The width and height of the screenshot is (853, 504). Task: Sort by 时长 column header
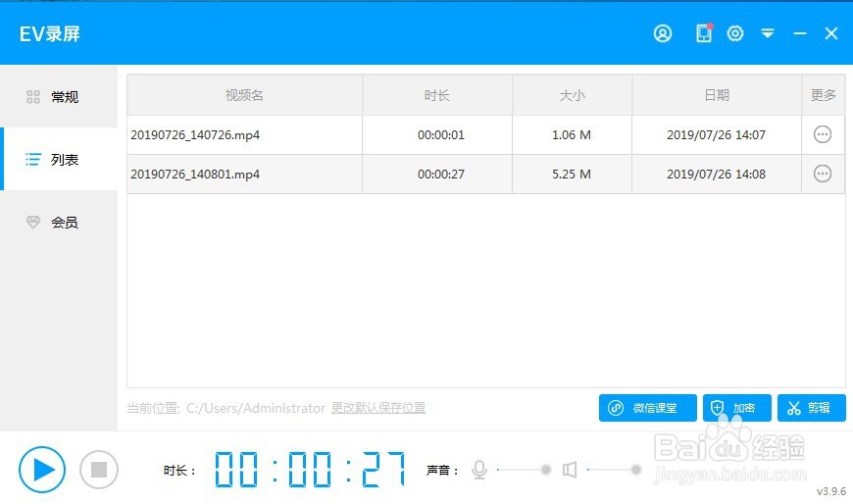pos(437,95)
